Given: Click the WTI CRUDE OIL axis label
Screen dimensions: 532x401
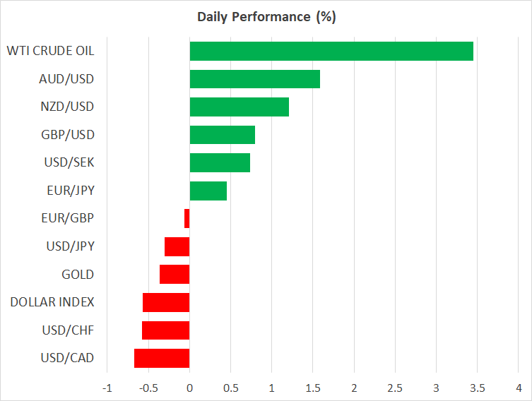Looking at the screenshot, I should [50, 51].
